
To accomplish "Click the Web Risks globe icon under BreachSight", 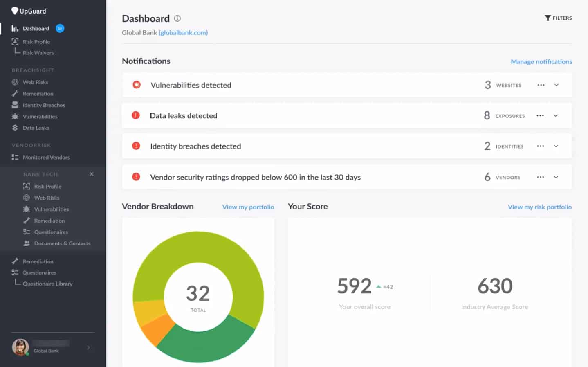I will pos(15,82).
